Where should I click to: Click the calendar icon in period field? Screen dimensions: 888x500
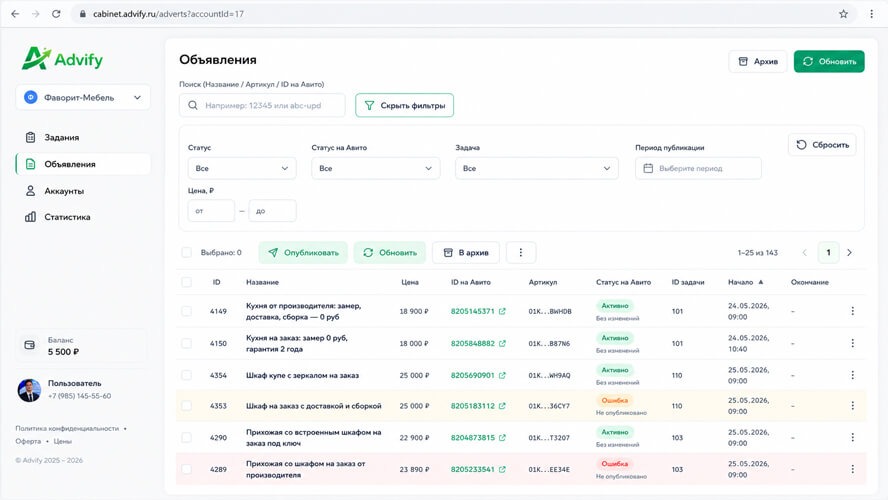click(x=648, y=168)
